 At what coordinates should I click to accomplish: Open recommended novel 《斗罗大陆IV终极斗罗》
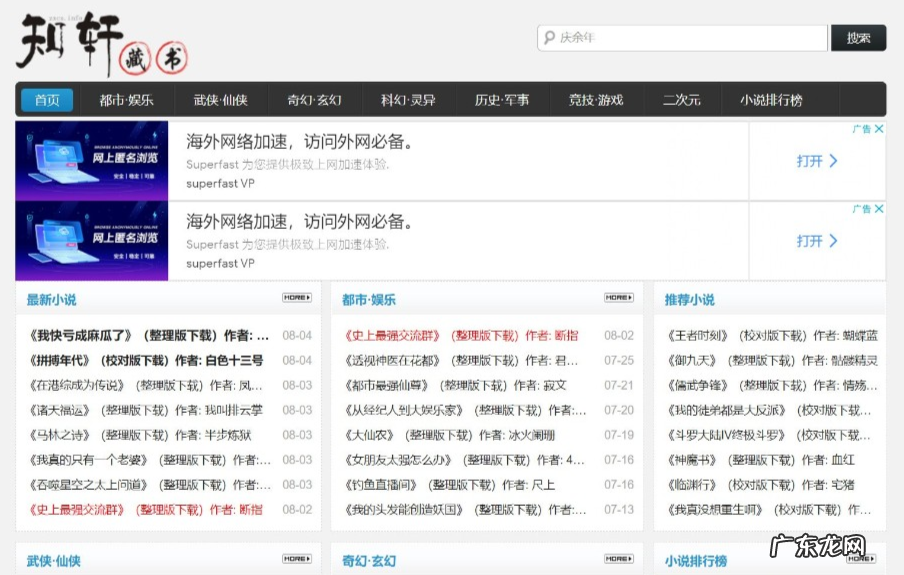click(x=769, y=435)
